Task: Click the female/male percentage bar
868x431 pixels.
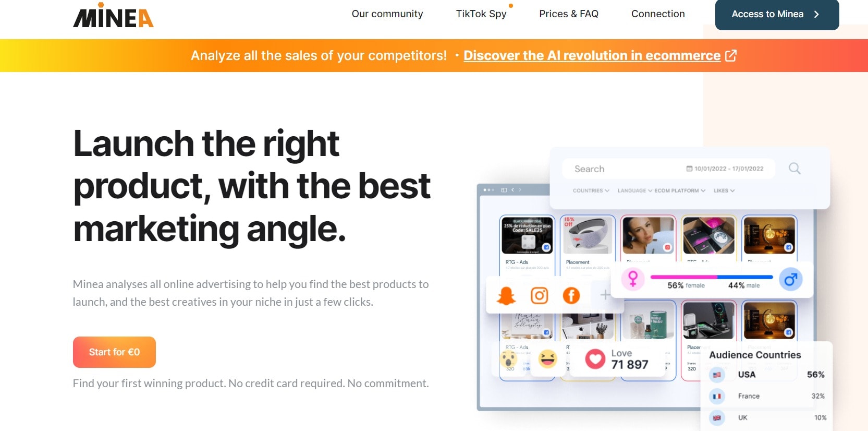Action: (712, 277)
